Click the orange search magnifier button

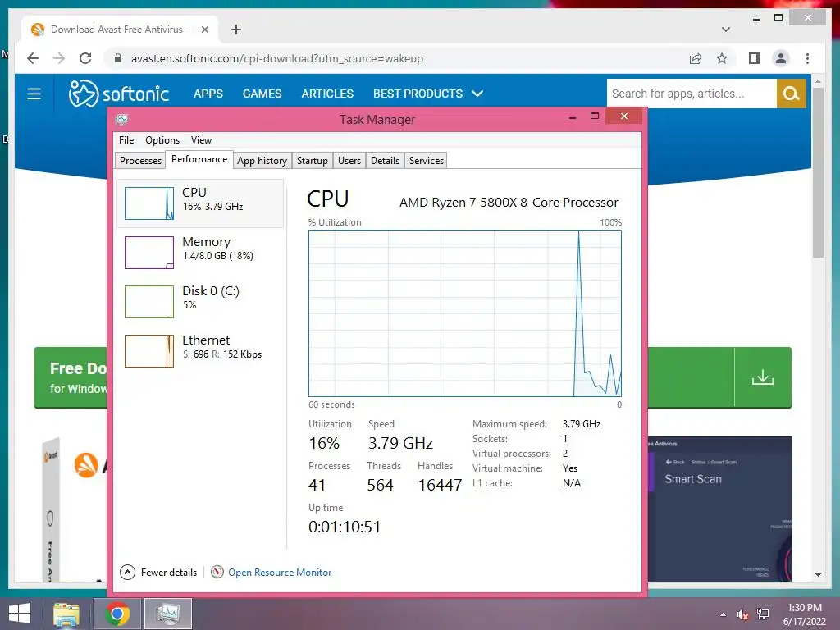792,94
